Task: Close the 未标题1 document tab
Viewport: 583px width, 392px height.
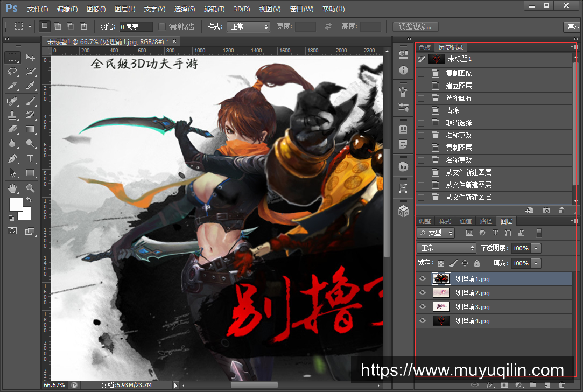Action: [174, 41]
